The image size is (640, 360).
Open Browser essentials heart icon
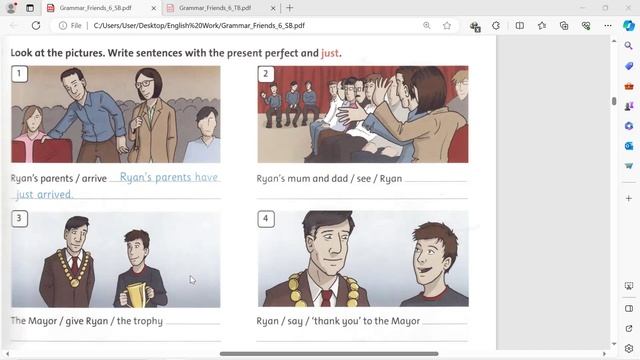pos(586,25)
